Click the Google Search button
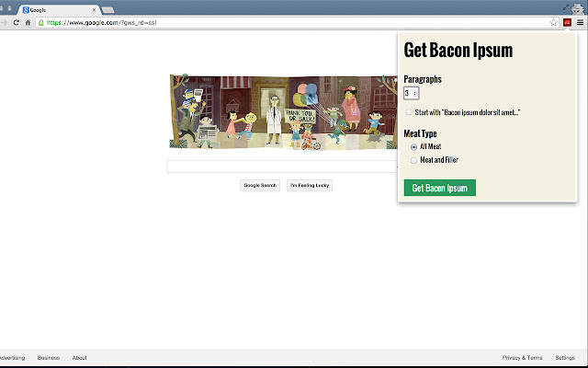This screenshot has width=588, height=368. 260,185
